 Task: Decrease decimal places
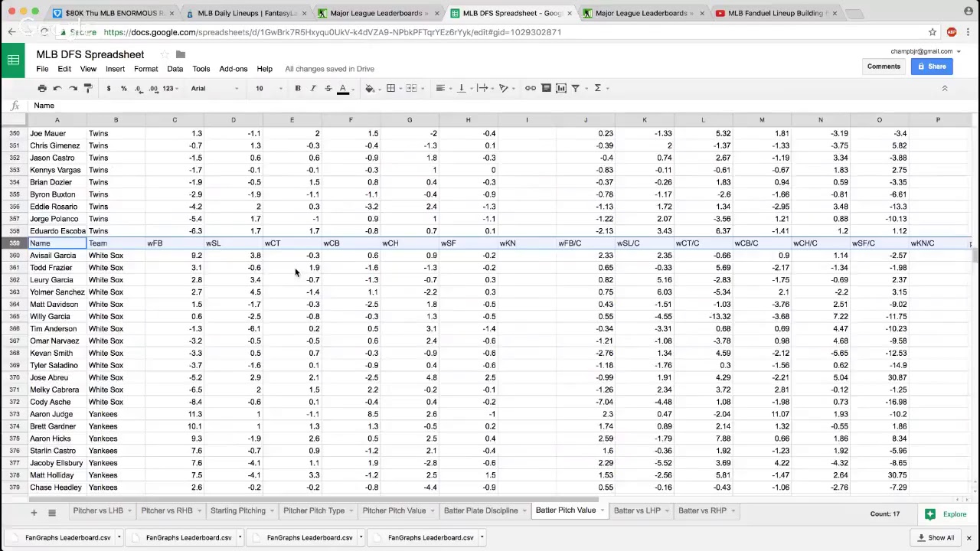tap(139, 88)
